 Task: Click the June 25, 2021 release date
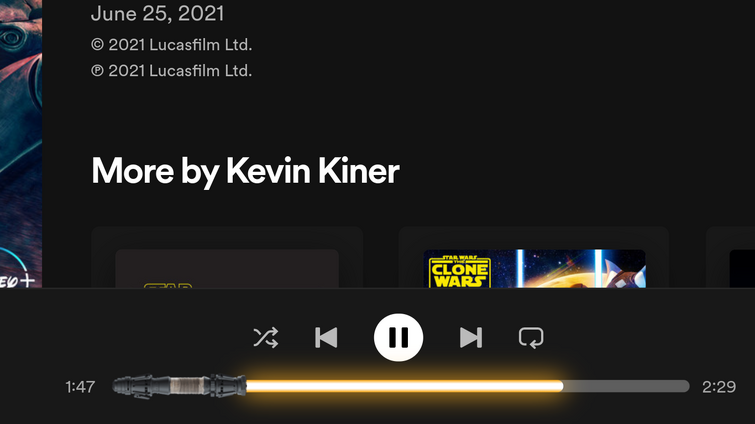(x=157, y=13)
